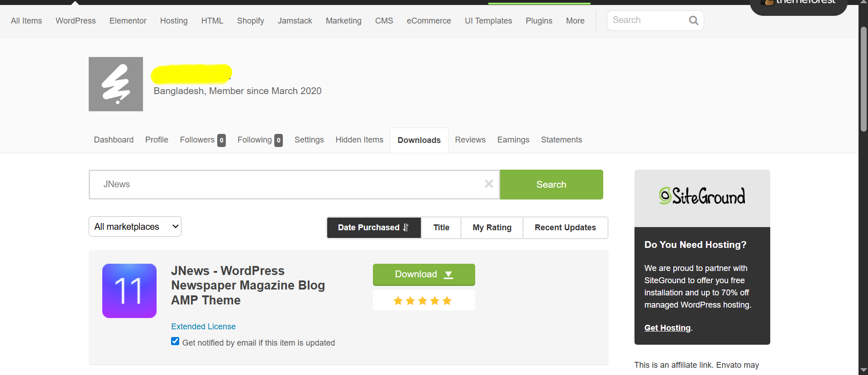Click the green Download button
The image size is (868, 375).
[424, 275]
